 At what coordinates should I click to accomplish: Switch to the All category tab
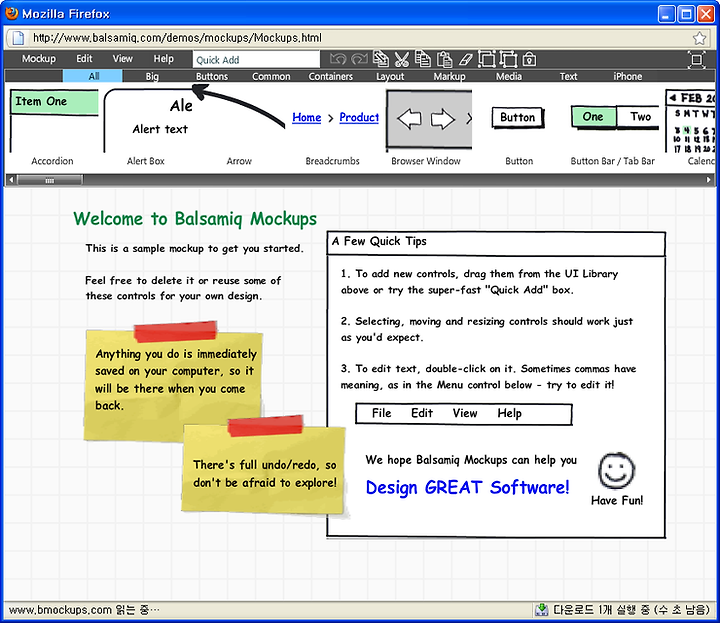click(93, 76)
